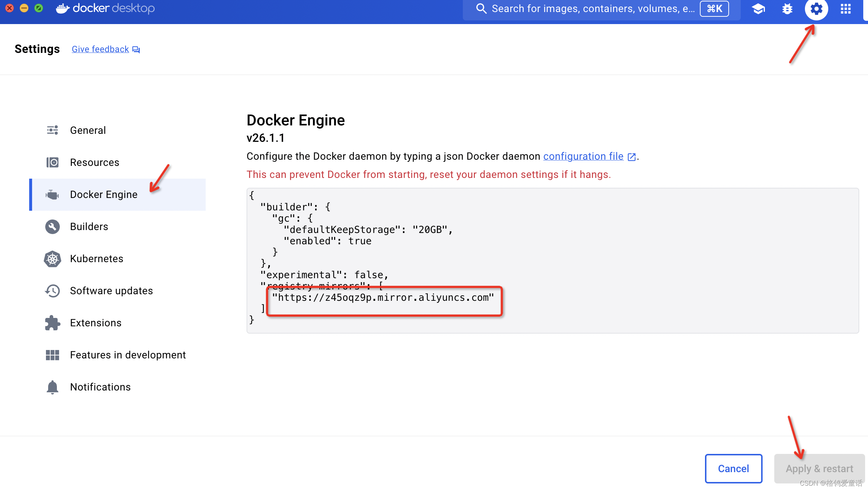Image resolution: width=868 pixels, height=490 pixels.
Task: Click the v26.1.1 version text
Action: 266,138
